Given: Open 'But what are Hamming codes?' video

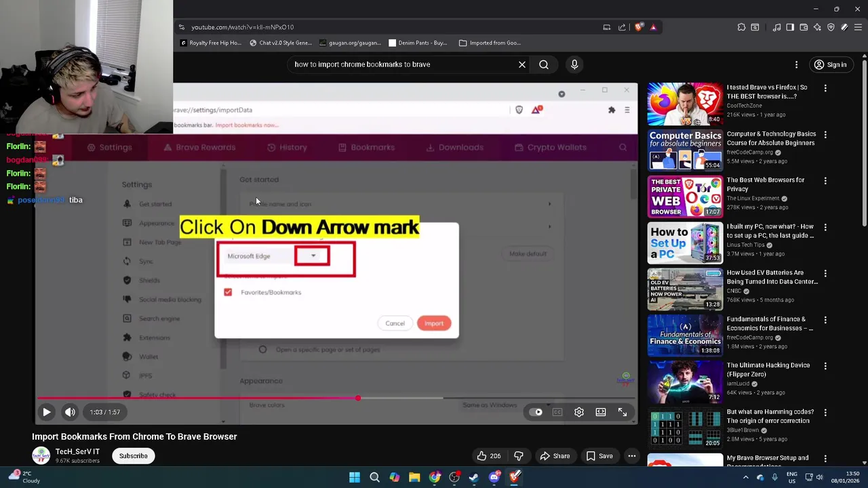Looking at the screenshot, I should point(770,416).
